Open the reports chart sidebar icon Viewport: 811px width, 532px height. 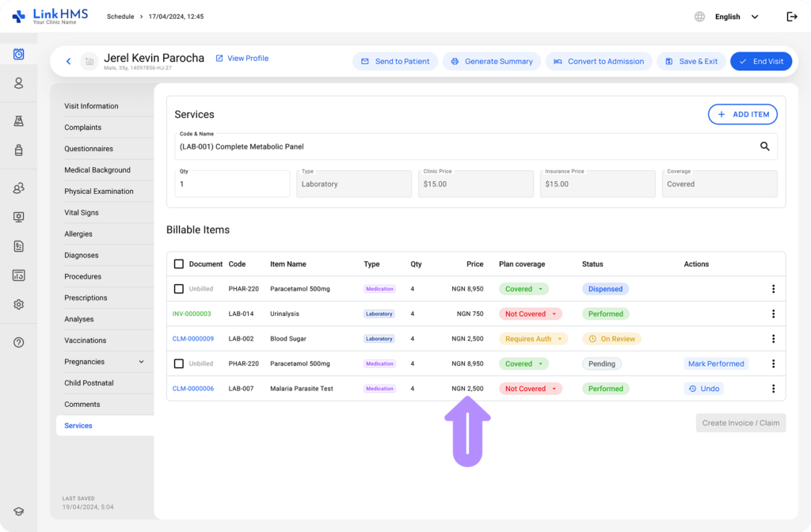(19, 275)
